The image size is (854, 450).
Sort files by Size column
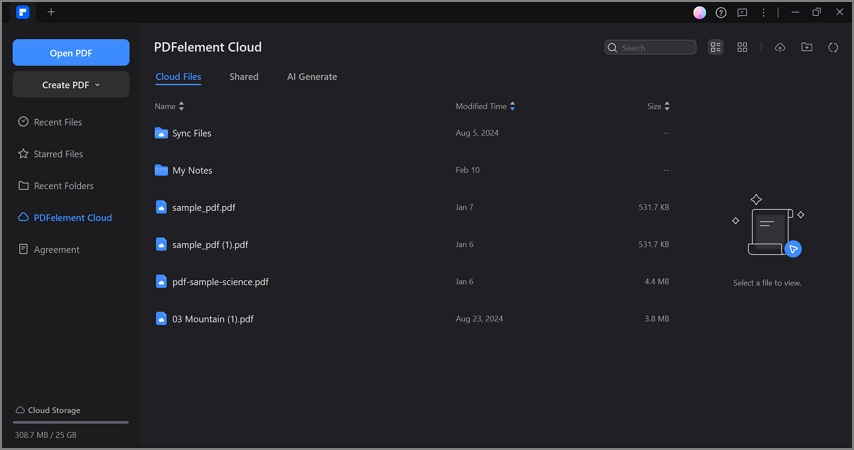[658, 106]
